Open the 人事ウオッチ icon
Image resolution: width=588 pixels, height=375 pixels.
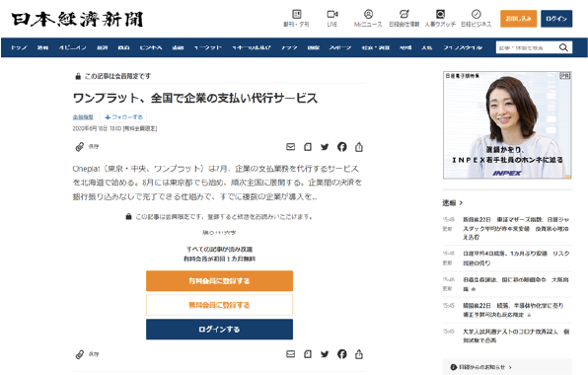click(440, 14)
